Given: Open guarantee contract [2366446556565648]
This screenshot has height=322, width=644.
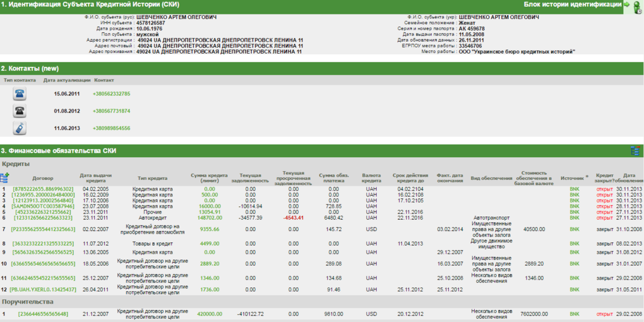Looking at the screenshot, I should (x=43, y=314).
